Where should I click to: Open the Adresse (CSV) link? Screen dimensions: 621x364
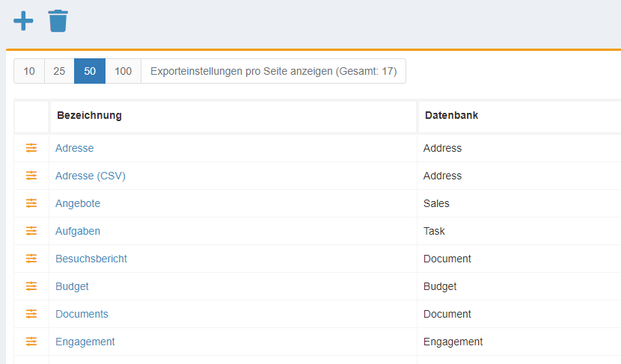[x=91, y=176]
